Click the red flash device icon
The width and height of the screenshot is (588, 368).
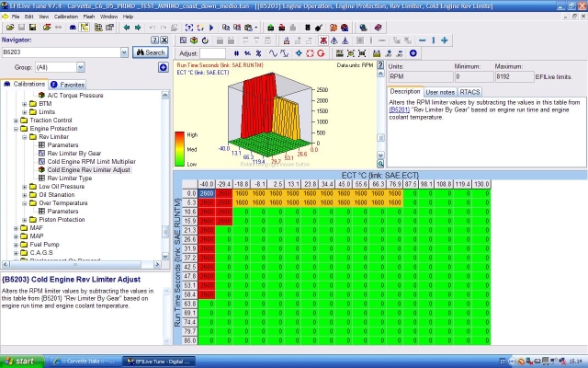(282, 28)
